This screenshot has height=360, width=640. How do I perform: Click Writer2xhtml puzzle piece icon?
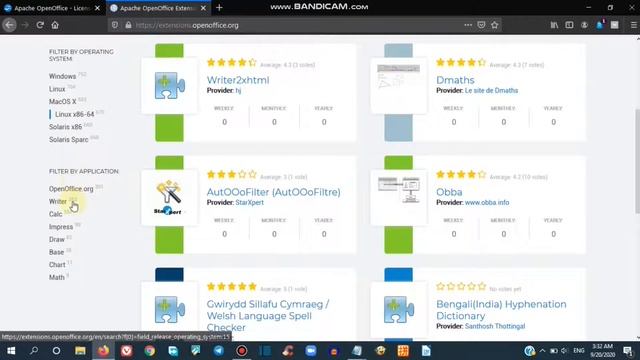169,85
